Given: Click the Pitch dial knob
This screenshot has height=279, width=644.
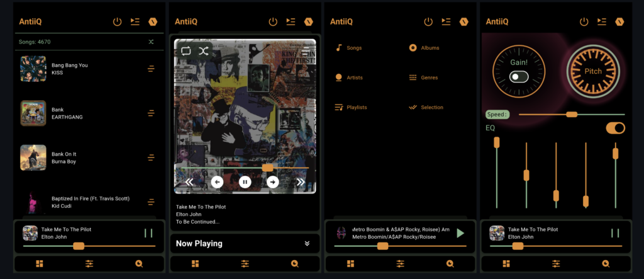Looking at the screenshot, I should point(593,71).
